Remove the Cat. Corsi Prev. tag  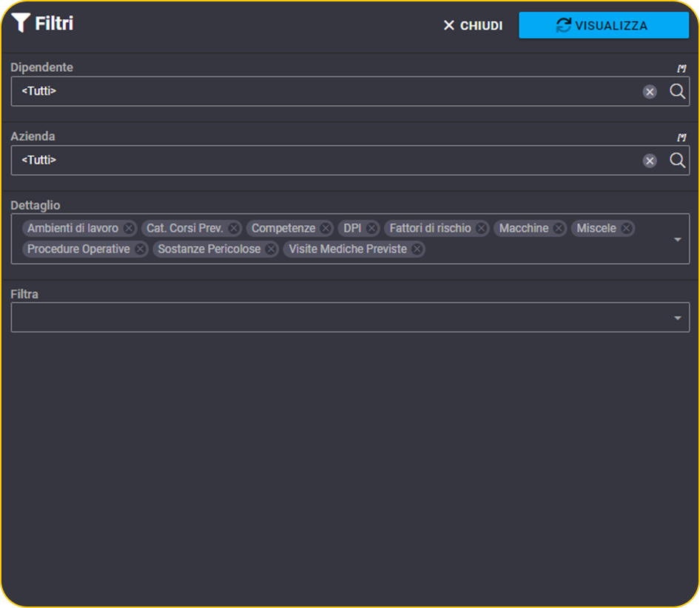(234, 228)
